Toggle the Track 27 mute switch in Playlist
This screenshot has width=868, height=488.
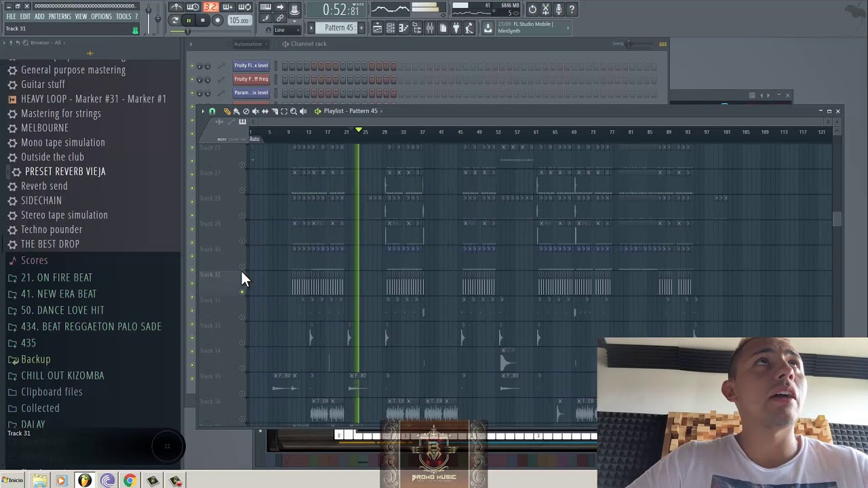click(242, 190)
